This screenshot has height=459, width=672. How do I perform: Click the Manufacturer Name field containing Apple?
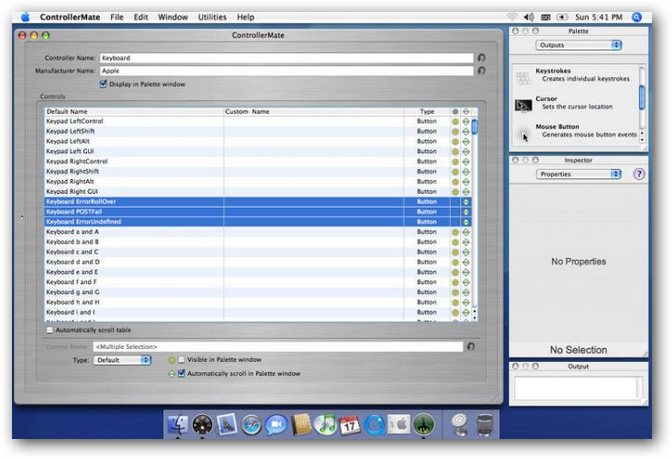287,71
